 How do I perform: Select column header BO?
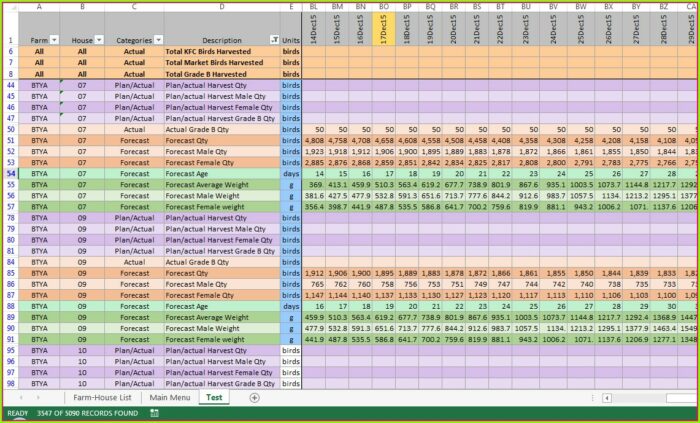coord(383,7)
